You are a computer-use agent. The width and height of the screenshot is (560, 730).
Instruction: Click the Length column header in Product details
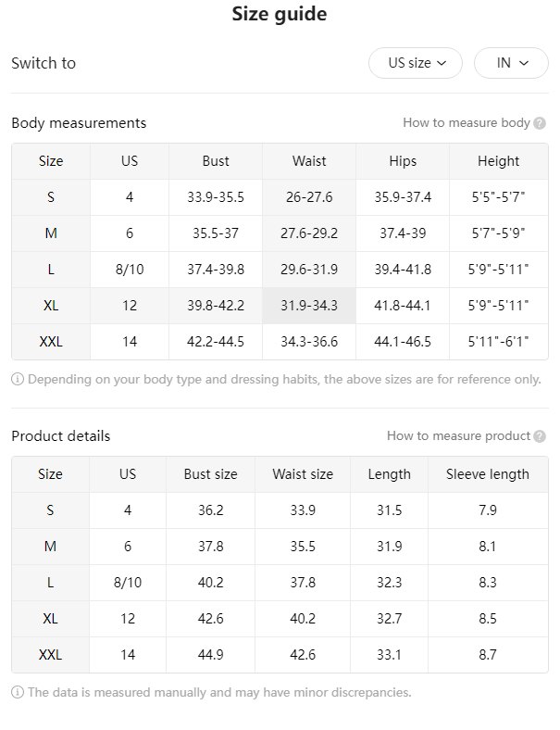390,474
